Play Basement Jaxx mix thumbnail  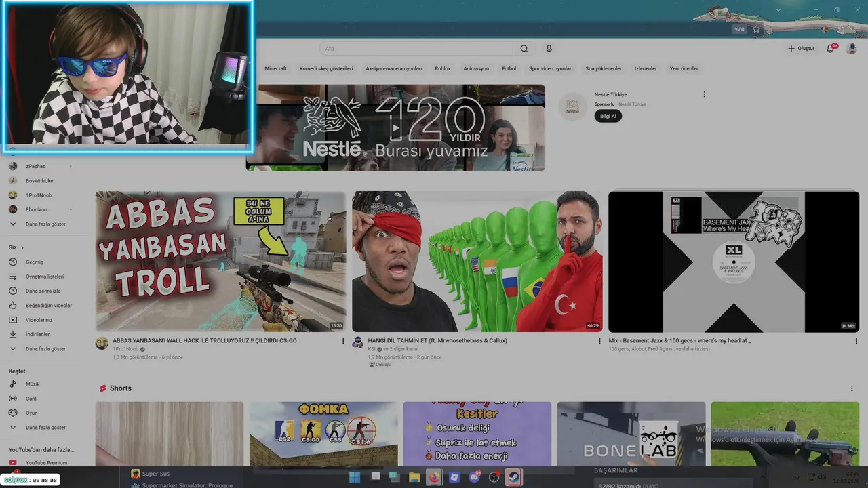[734, 262]
